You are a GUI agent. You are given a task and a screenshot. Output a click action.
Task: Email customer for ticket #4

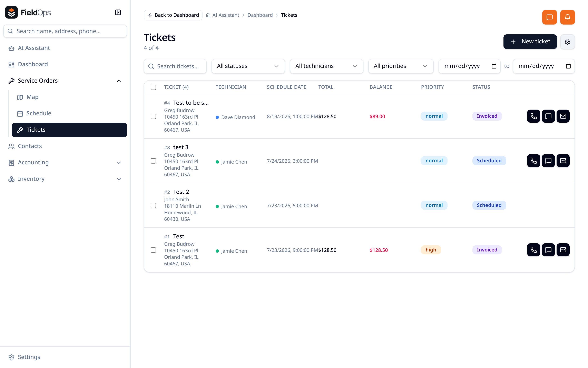point(563,116)
